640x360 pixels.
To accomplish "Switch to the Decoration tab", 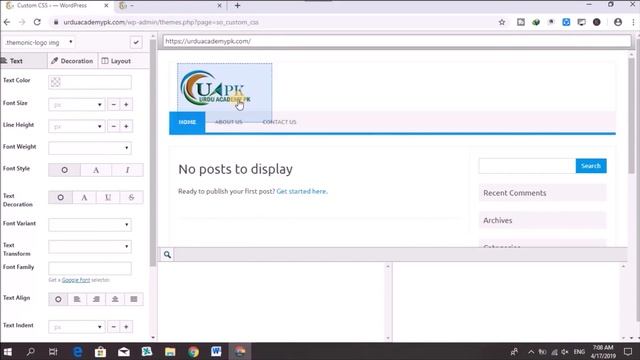I will pyautogui.click(x=73, y=61).
